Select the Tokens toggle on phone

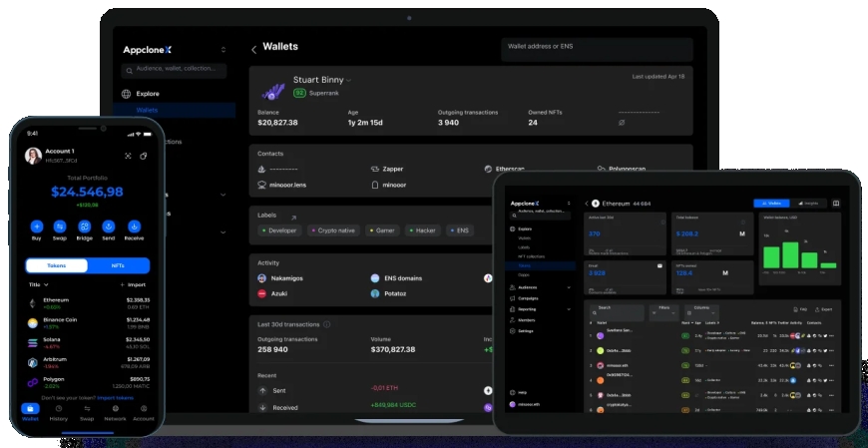click(x=56, y=265)
